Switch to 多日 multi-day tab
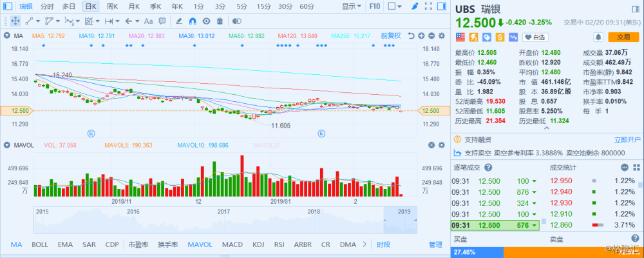 (x=69, y=6)
